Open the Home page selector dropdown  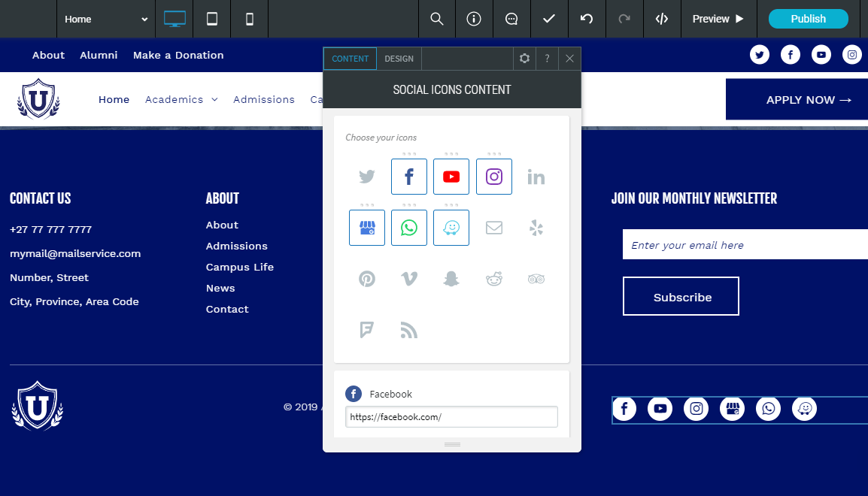pos(106,19)
